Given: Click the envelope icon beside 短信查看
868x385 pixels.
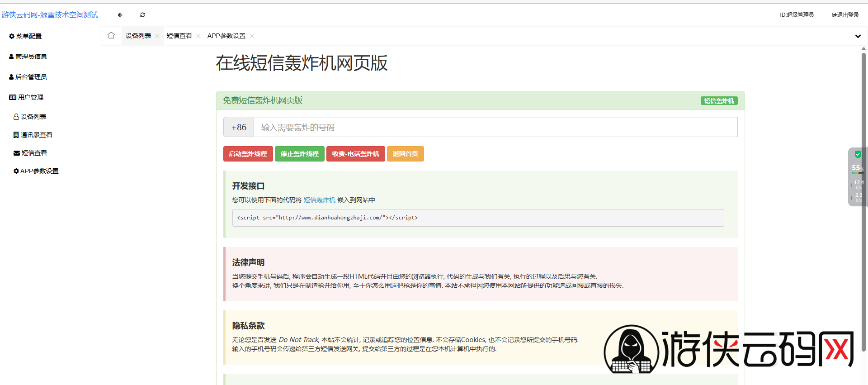Looking at the screenshot, I should point(17,153).
